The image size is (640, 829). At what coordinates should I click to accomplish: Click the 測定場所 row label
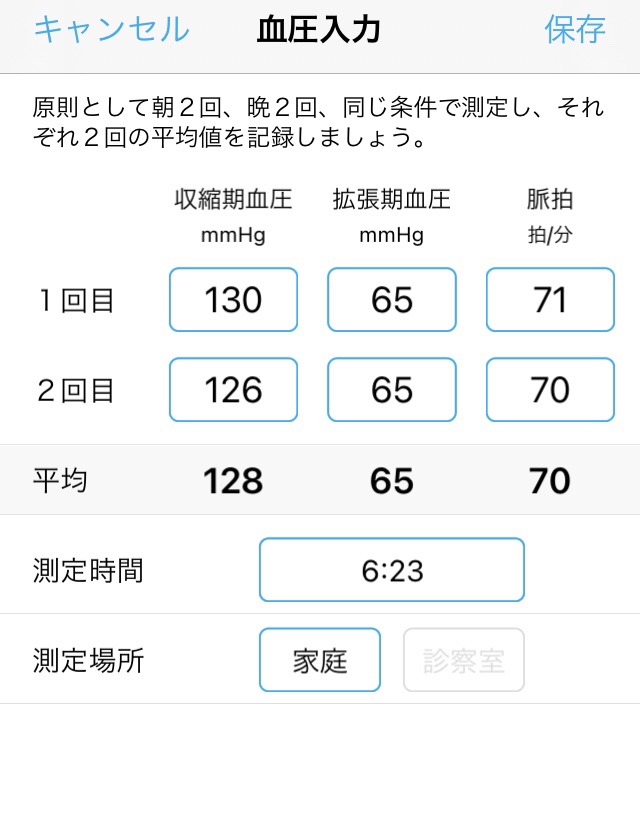pos(88,660)
